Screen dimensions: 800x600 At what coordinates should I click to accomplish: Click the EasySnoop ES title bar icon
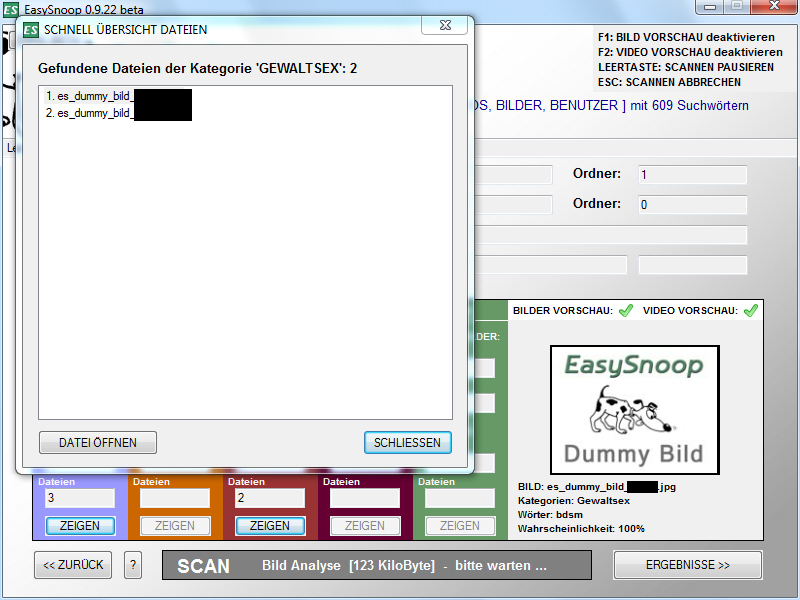11,9
